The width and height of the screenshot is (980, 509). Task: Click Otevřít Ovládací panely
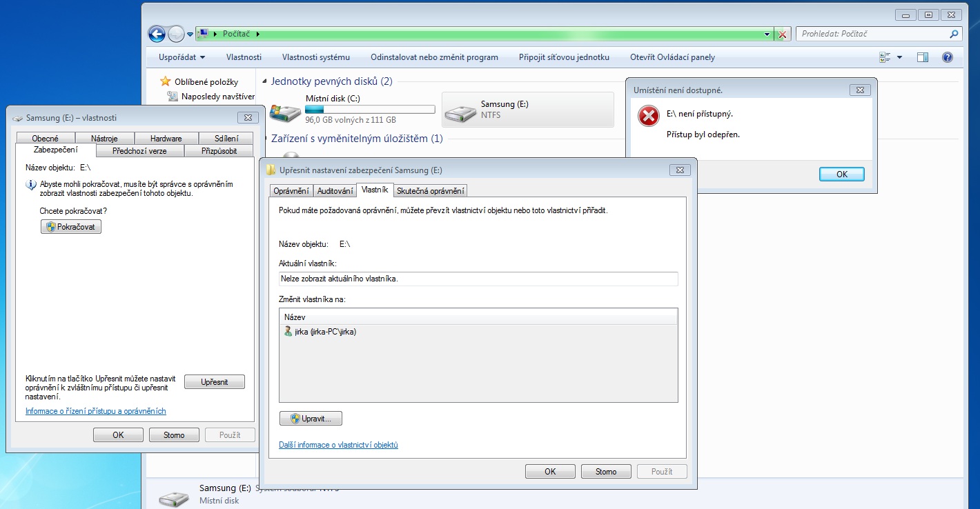[672, 57]
